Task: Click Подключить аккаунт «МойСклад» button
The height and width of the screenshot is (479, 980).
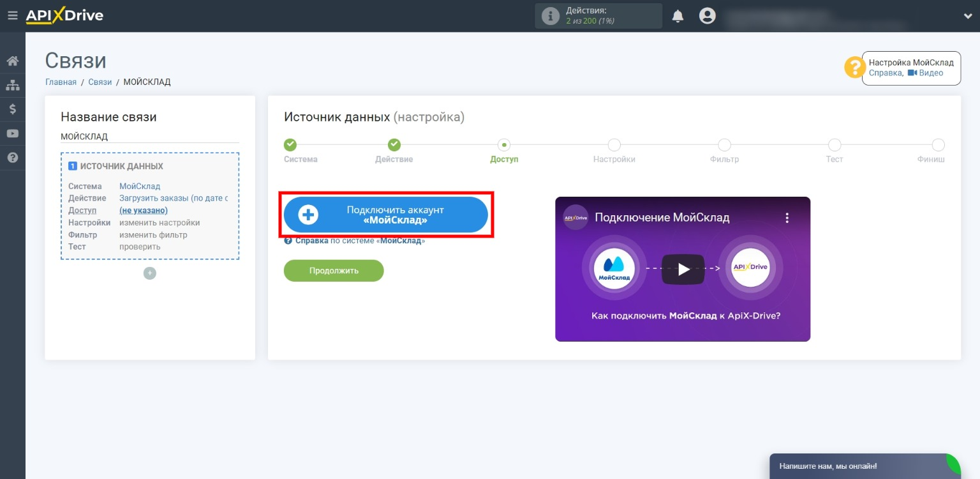Action: (x=386, y=215)
